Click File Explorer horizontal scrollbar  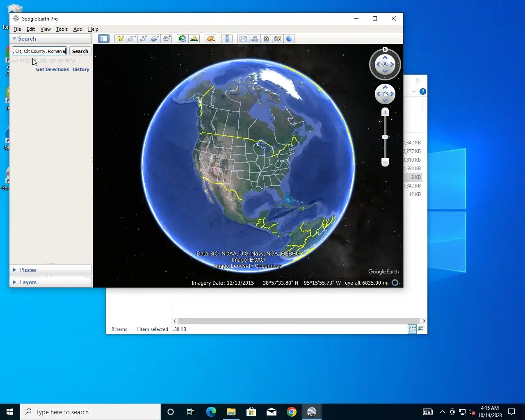299,321
